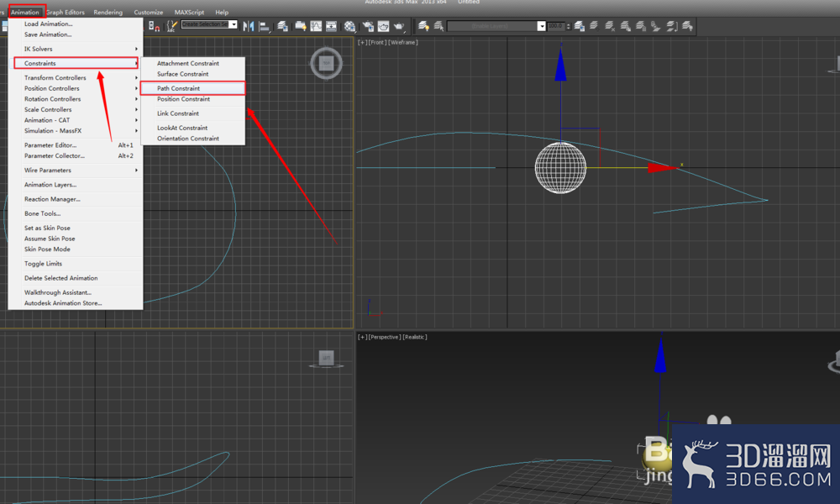Toggle the Graphite ribbon icon
This screenshot has height=504, width=840.
pyautogui.click(x=301, y=26)
